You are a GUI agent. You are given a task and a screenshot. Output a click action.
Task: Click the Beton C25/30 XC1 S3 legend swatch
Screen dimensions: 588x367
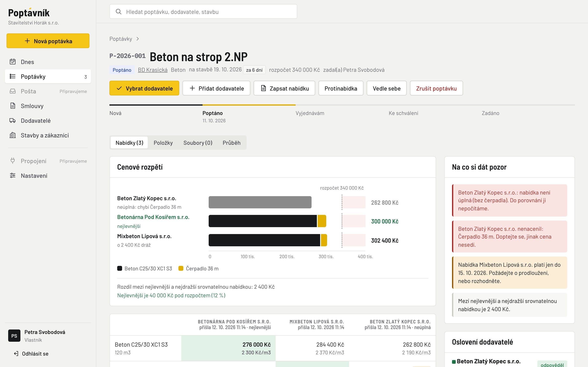(x=120, y=268)
